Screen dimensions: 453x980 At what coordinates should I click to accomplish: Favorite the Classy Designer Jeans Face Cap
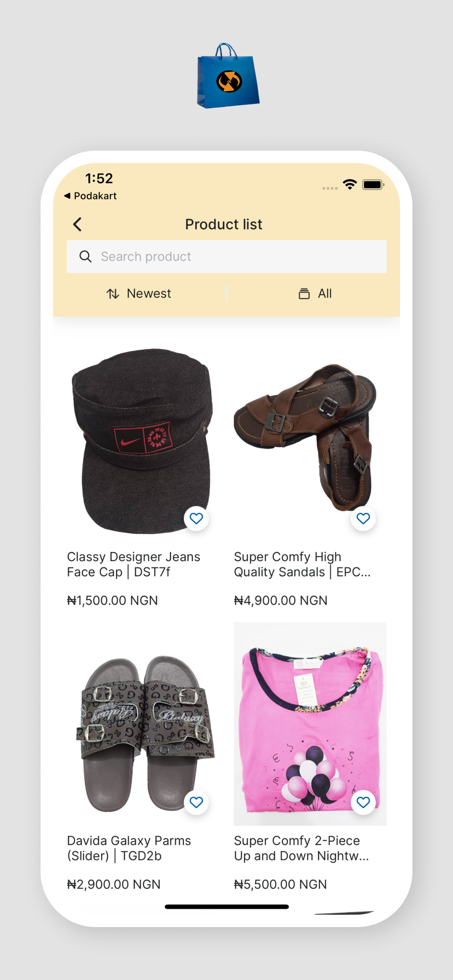click(x=196, y=518)
